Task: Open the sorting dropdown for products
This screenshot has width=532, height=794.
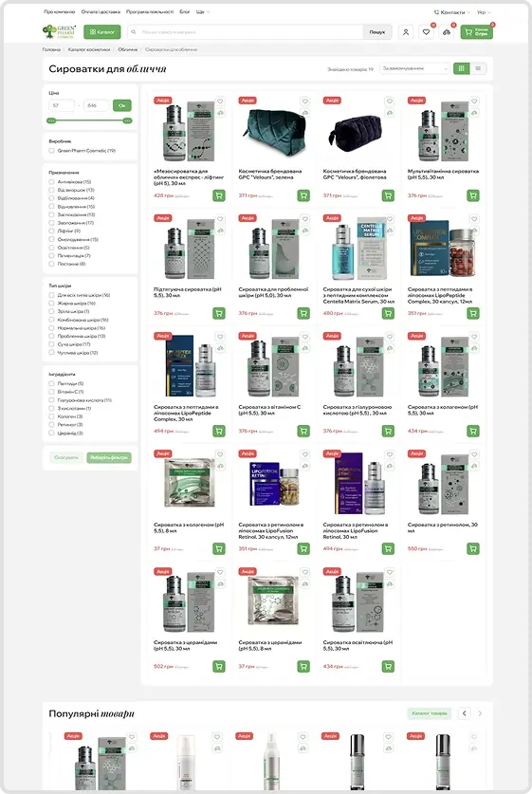Action: [x=414, y=68]
